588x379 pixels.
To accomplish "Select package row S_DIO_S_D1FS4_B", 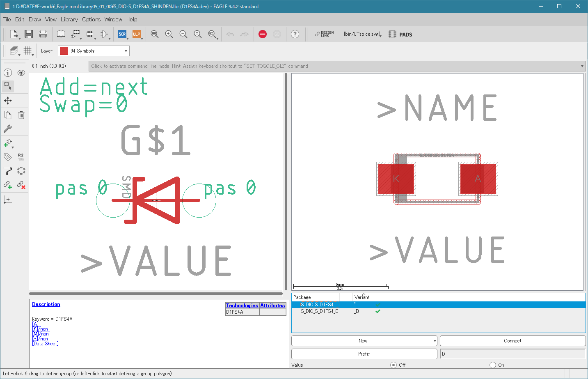I will click(x=438, y=311).
